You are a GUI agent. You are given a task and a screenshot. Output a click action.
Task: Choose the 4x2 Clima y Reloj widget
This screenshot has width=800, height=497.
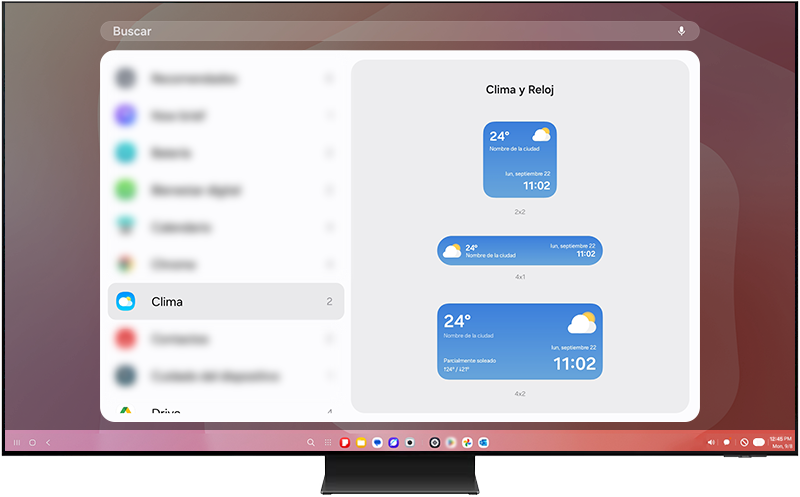click(519, 341)
